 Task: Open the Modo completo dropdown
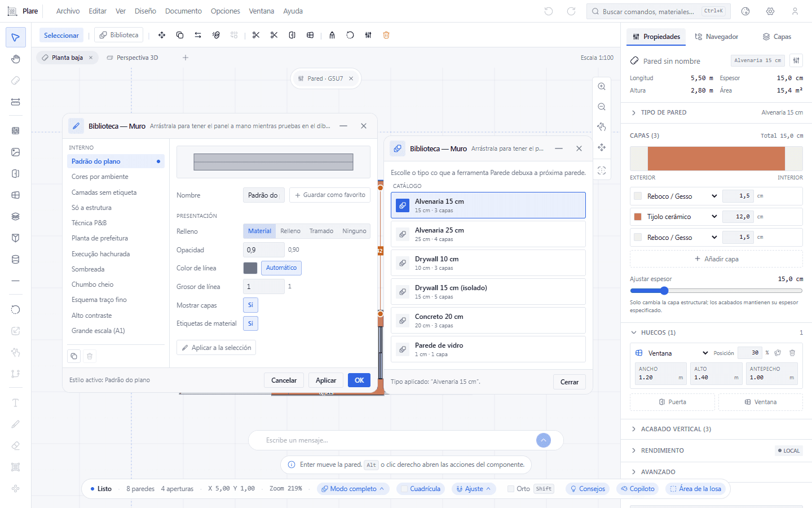(353, 489)
